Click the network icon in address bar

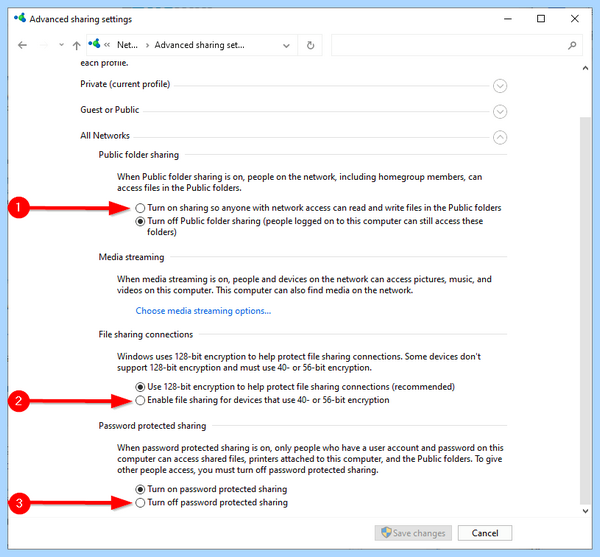pyautogui.click(x=94, y=44)
